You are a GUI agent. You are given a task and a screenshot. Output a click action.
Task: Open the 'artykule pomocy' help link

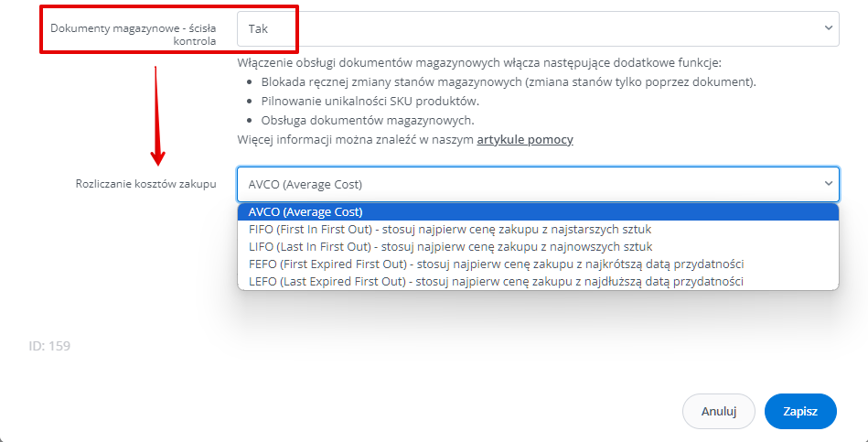(x=525, y=140)
